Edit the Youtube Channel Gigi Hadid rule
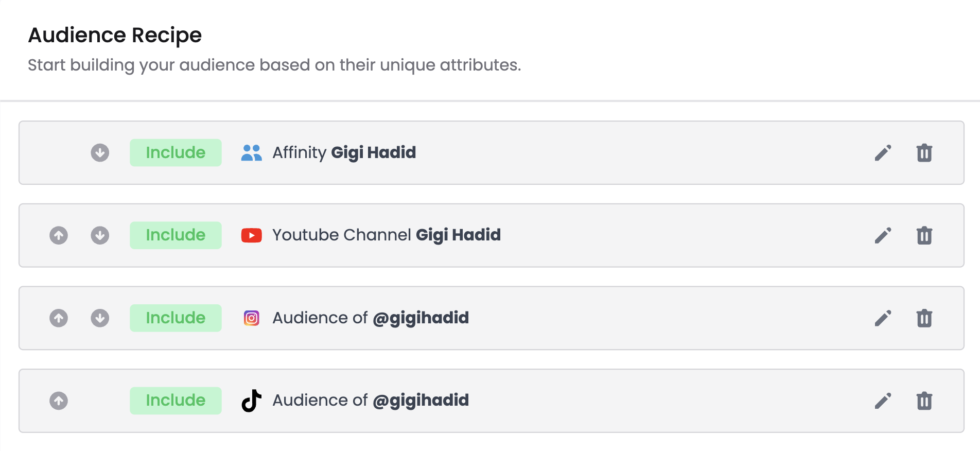Screen dimensions: 980x451 883,235
